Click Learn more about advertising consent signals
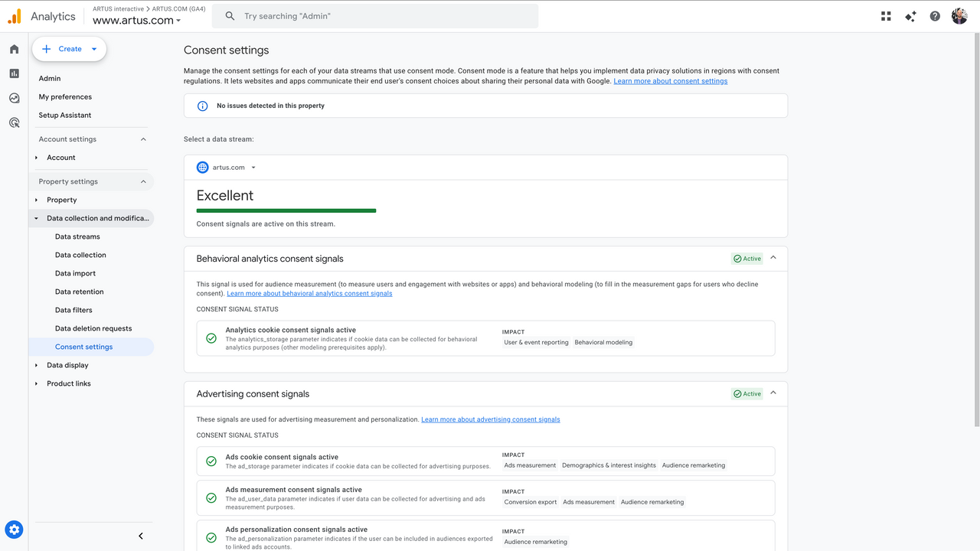The image size is (980, 551). 490,419
